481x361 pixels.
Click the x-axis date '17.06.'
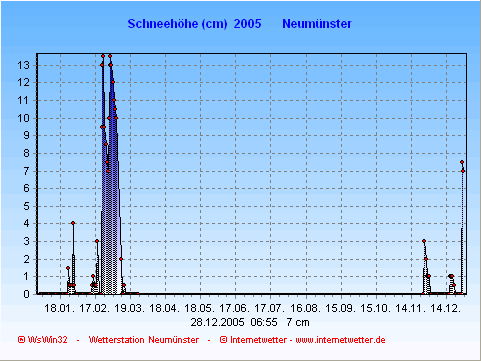point(235,308)
